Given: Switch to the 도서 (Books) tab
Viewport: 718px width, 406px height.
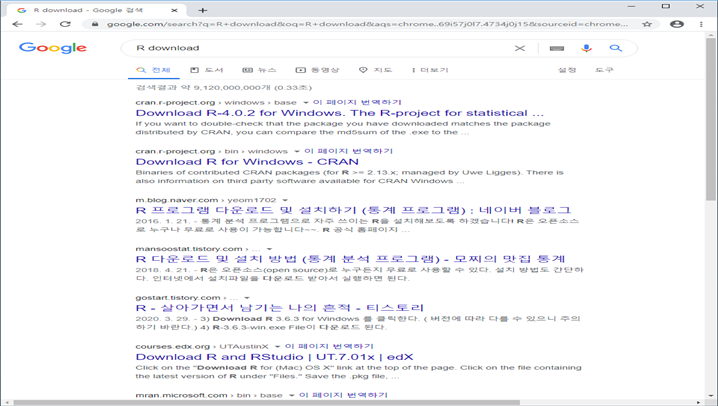Looking at the screenshot, I should [207, 70].
